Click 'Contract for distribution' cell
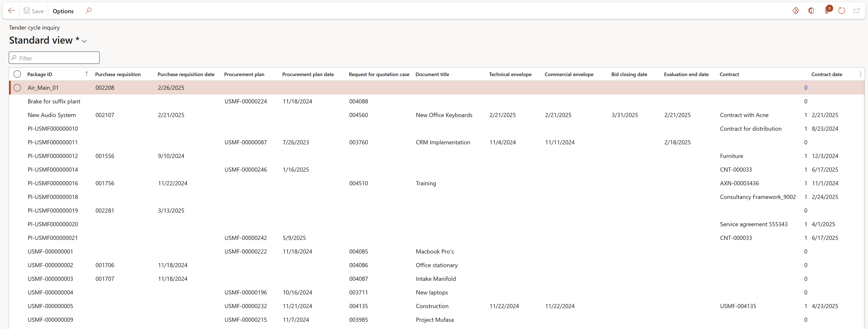This screenshot has height=329, width=868. [x=750, y=129]
